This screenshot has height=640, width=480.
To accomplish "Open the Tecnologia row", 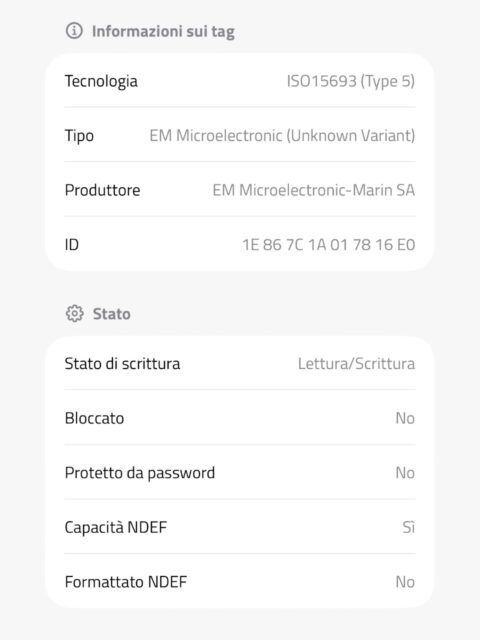I will 240,81.
